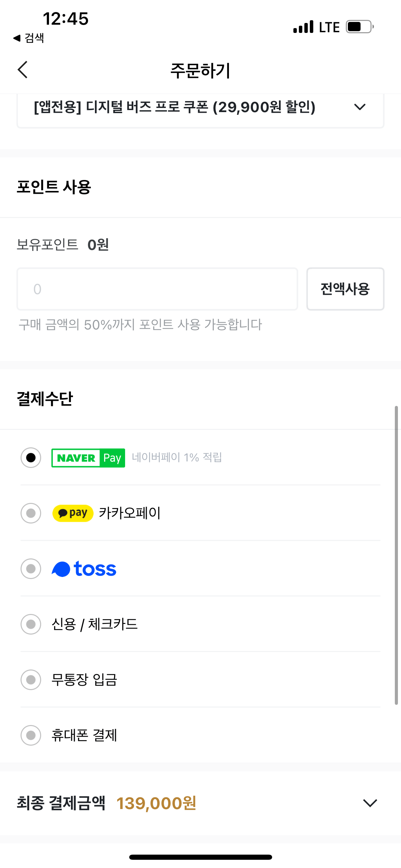The image size is (401, 868).
Task: Tap the cellular signal bars icon
Action: pyautogui.click(x=303, y=27)
